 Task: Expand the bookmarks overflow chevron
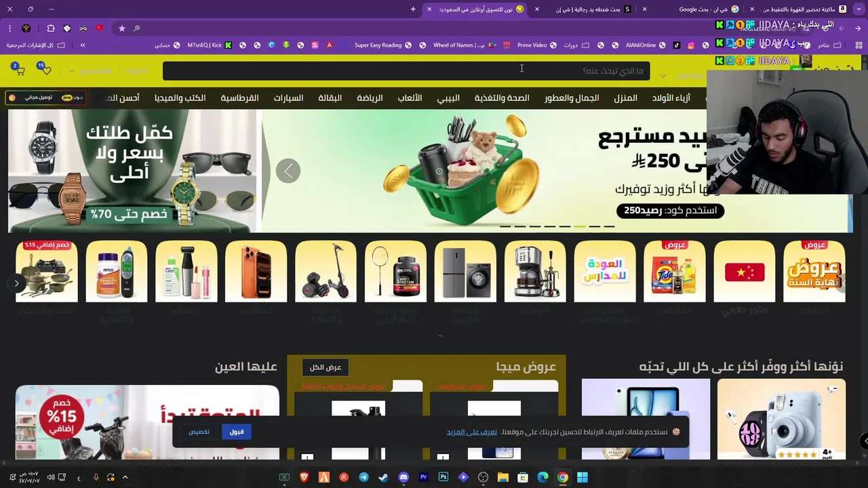(x=83, y=45)
